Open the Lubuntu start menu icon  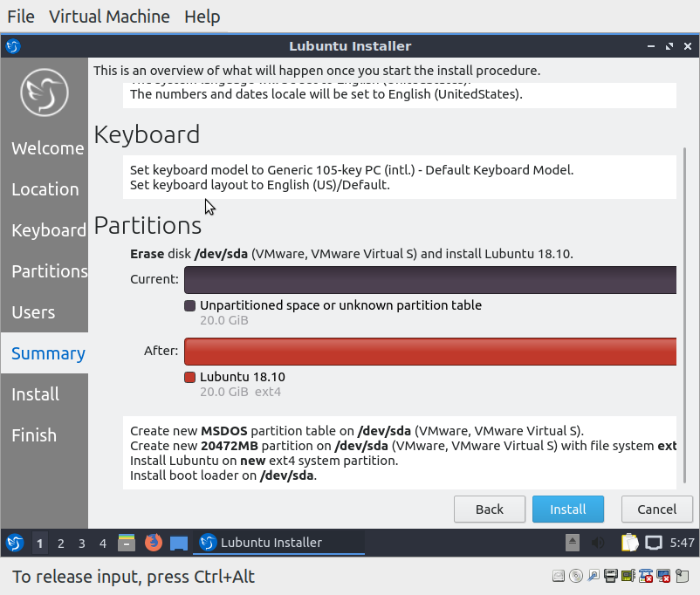click(15, 543)
